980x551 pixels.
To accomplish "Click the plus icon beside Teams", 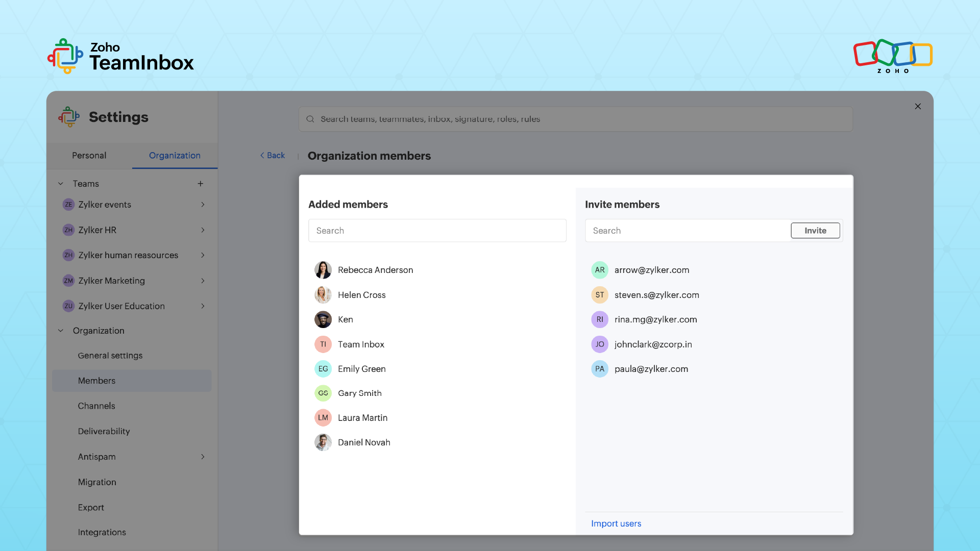I will (201, 184).
